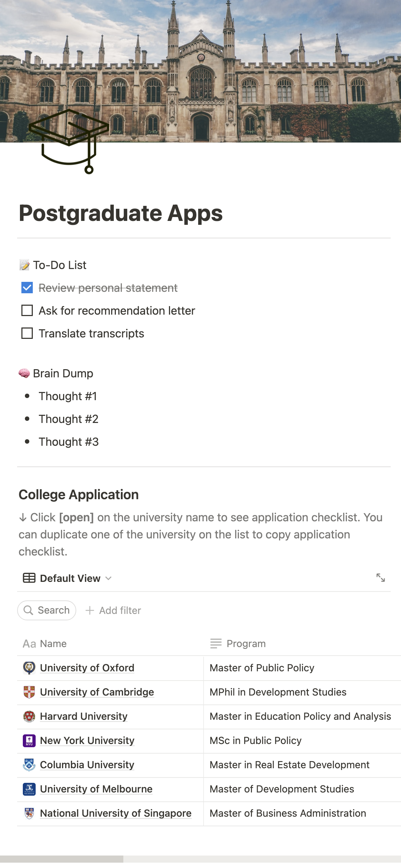The width and height of the screenshot is (401, 868).
Task: Click the database Search field
Action: click(47, 610)
